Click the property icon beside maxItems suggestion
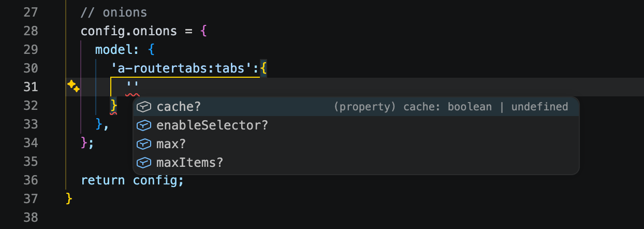The height and width of the screenshot is (229, 644). click(143, 163)
